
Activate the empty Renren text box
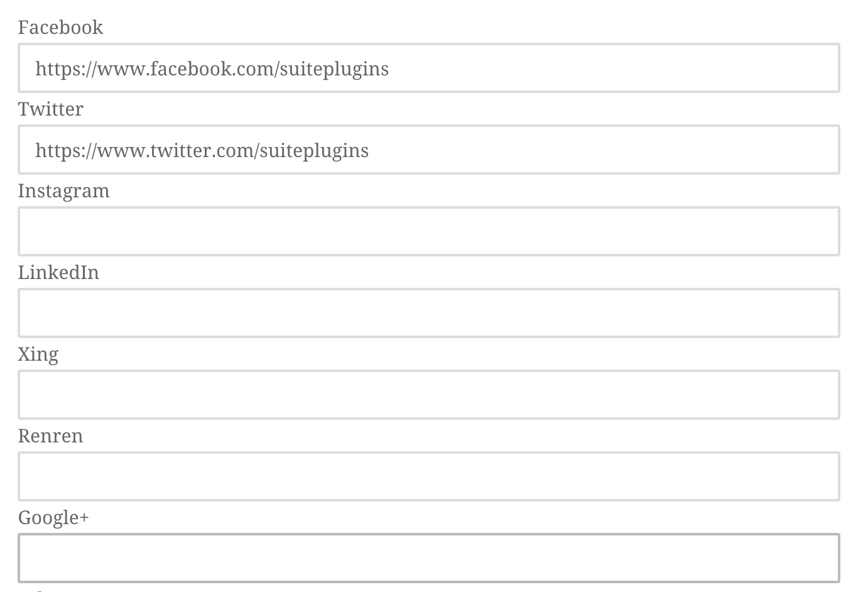pos(429,476)
